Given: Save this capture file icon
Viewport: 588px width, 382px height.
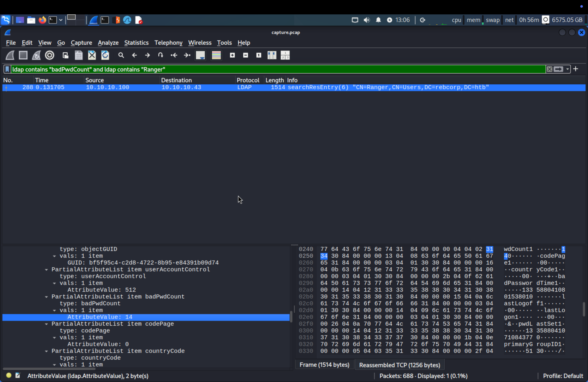Looking at the screenshot, I should pos(79,55).
